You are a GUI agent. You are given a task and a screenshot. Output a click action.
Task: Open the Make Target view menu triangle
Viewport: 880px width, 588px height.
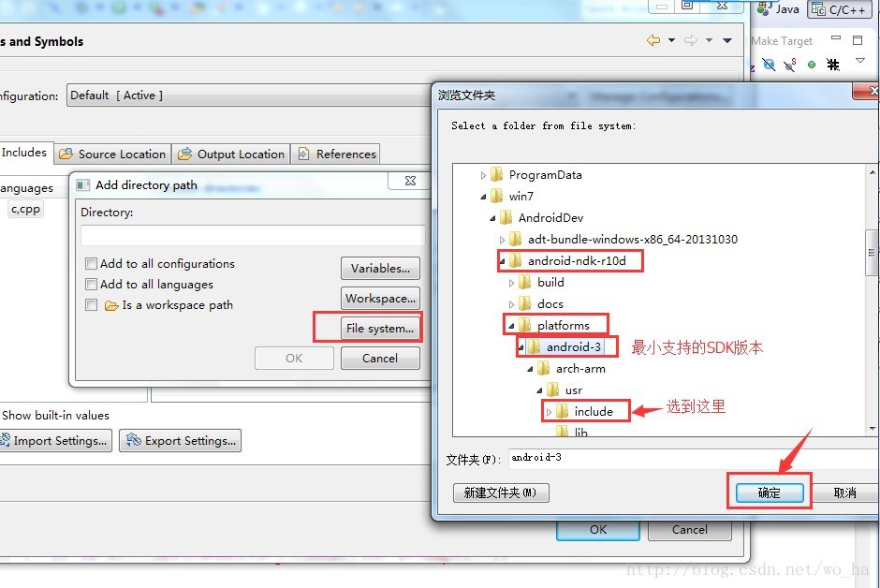pyautogui.click(x=859, y=61)
